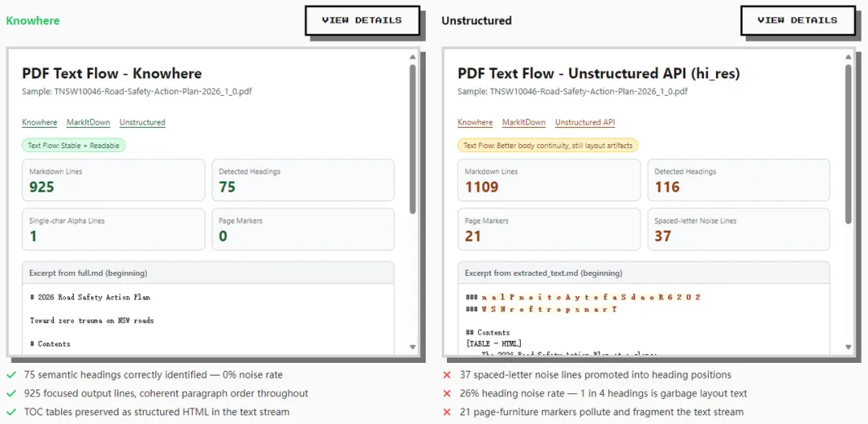Click green checkmark beside TOC tables preserved
868x424 pixels.
point(11,412)
